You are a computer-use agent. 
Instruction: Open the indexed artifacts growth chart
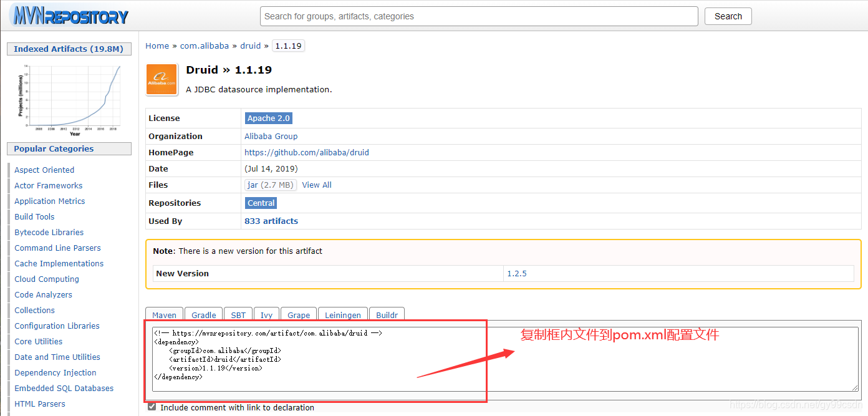[x=69, y=99]
